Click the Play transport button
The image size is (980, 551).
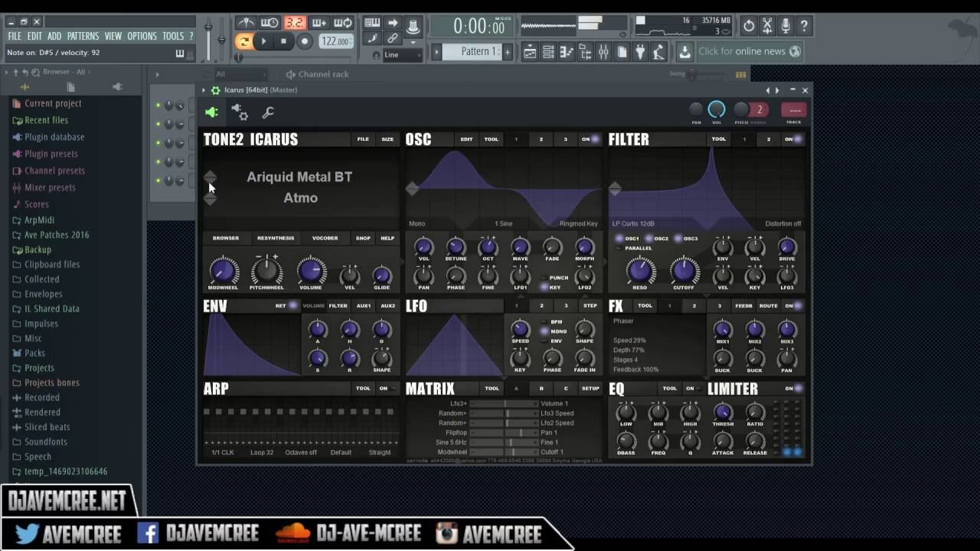(264, 41)
